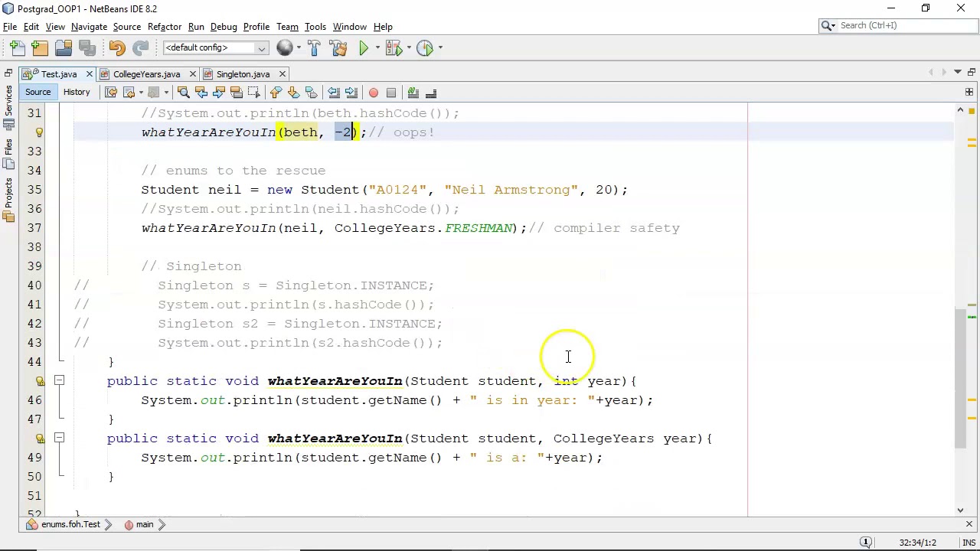Switch to History view

[x=77, y=92]
